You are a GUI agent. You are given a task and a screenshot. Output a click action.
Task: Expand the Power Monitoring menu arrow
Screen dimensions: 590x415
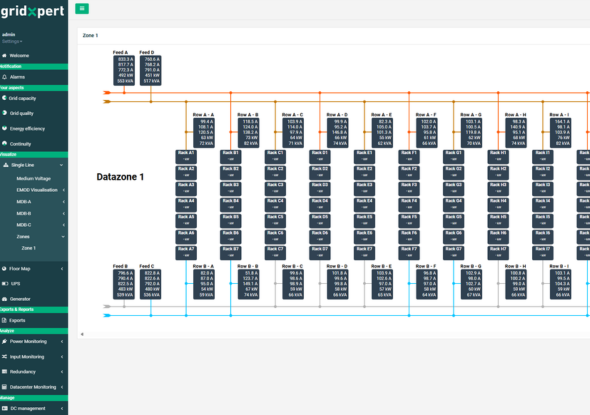pyautogui.click(x=62, y=341)
